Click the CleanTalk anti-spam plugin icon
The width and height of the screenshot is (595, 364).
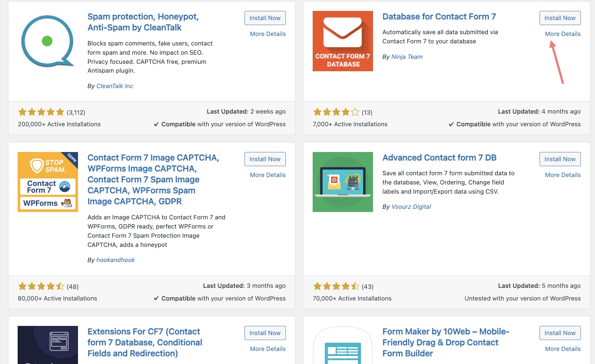[48, 41]
